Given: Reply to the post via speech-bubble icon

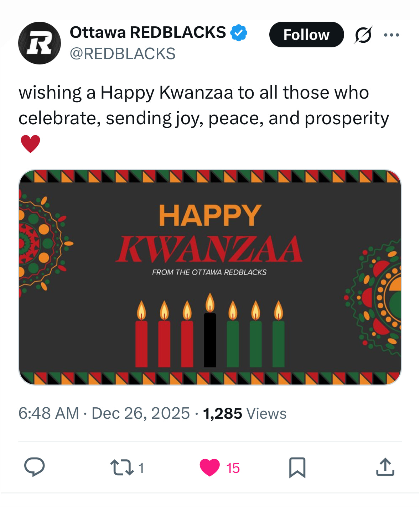Looking at the screenshot, I should click(34, 467).
